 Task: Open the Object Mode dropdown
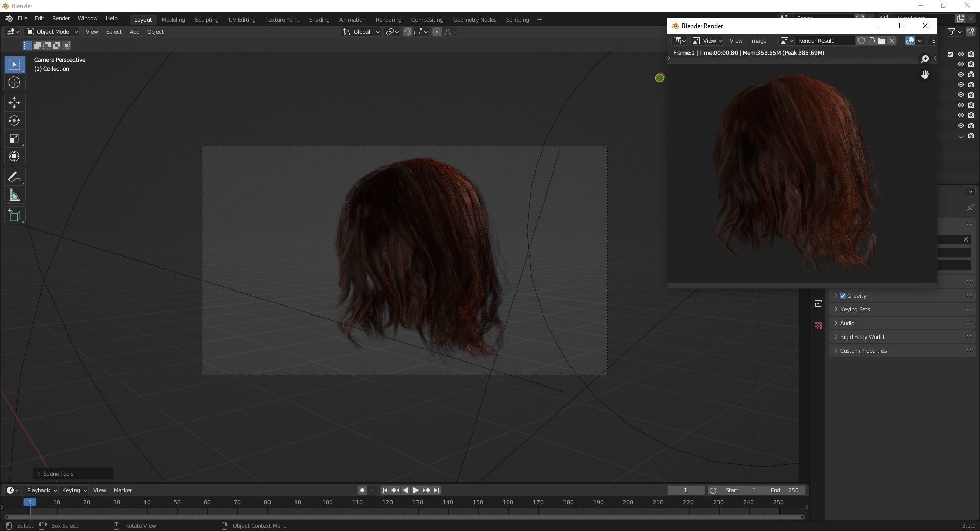[52, 32]
